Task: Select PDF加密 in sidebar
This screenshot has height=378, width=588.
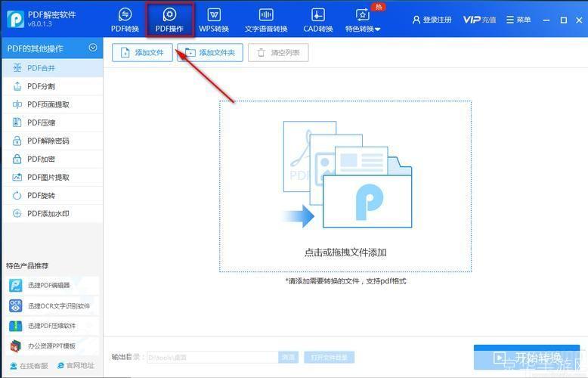Action: click(x=52, y=159)
